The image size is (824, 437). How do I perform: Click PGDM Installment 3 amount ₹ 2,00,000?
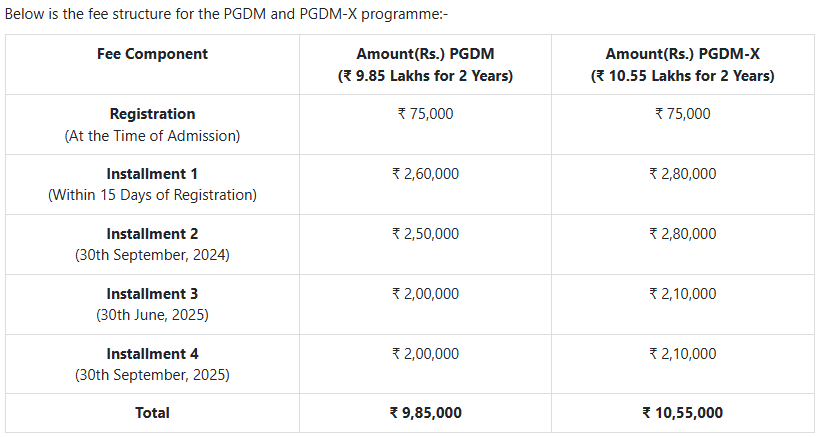tap(425, 294)
